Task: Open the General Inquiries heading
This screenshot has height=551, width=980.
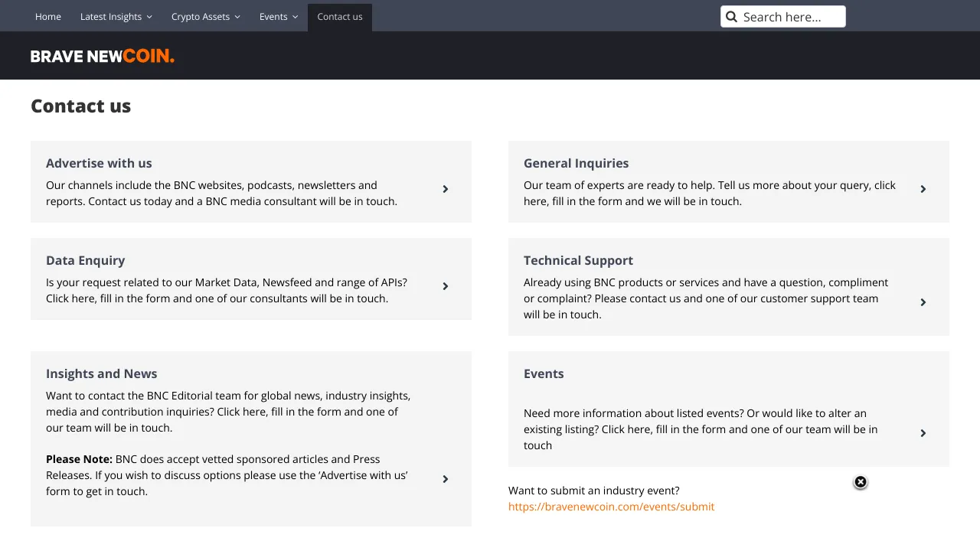Action: point(576,163)
